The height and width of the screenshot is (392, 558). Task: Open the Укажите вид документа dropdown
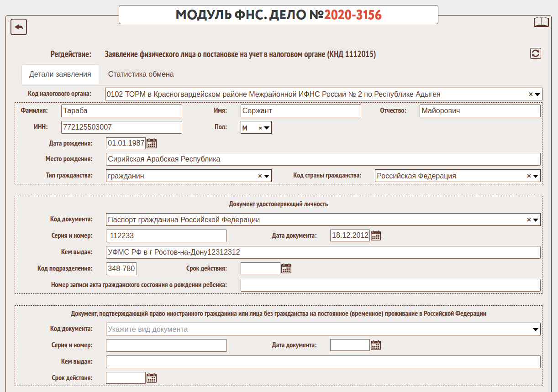coord(536,329)
